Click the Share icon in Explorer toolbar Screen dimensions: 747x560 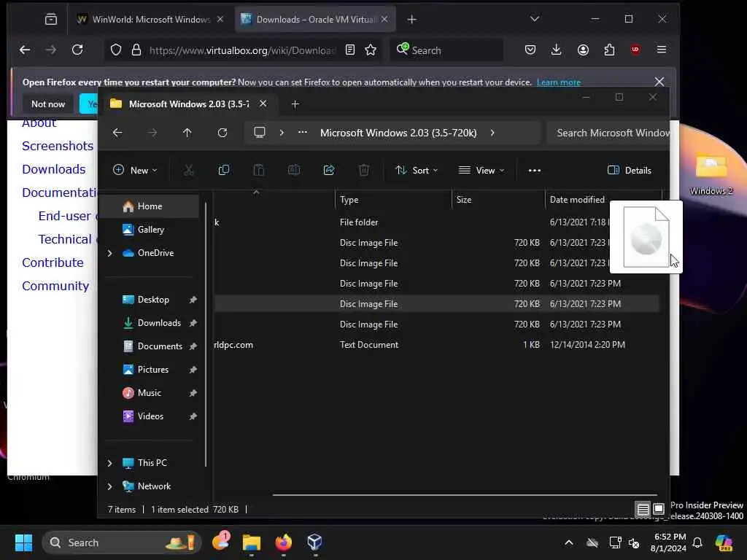(x=329, y=170)
